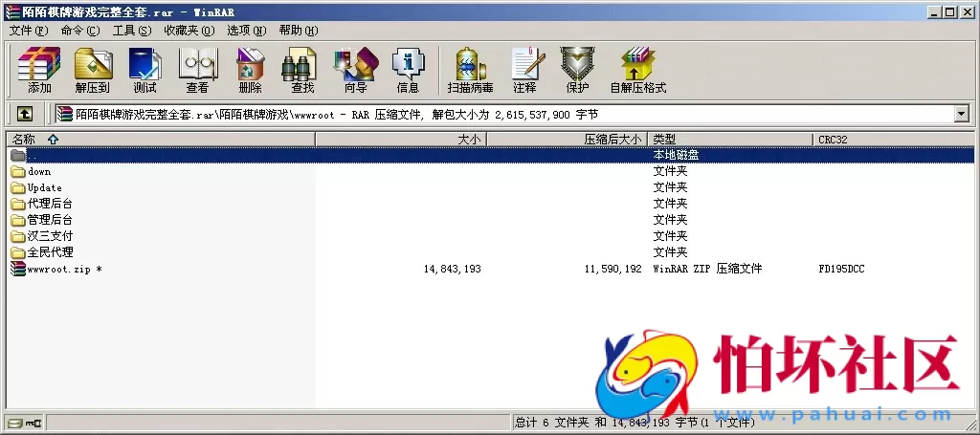Image resolution: width=980 pixels, height=435 pixels.
Task: Click the WinRAR title bar app icon
Action: tap(11, 11)
